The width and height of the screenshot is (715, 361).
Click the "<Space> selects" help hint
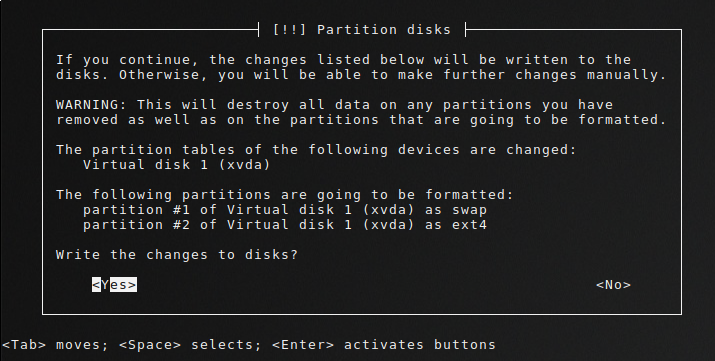coord(190,345)
